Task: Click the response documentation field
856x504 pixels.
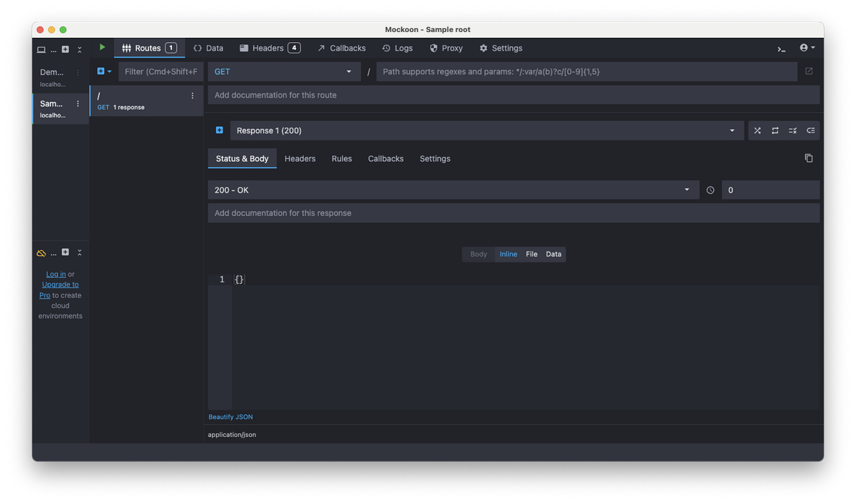Action: coord(514,213)
